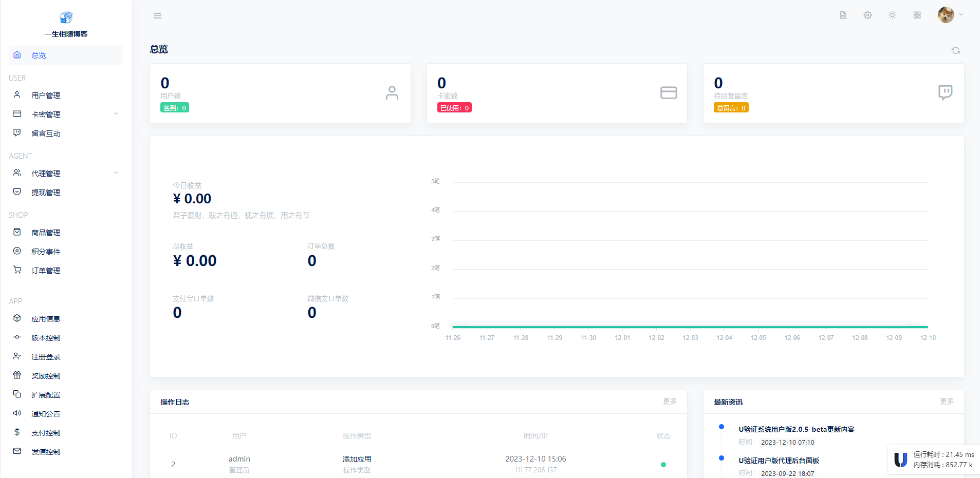Refresh the dashboard overview data
The width and height of the screenshot is (980, 478).
[956, 50]
